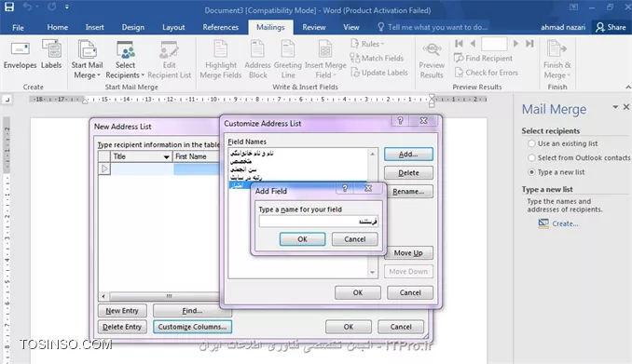
Task: Click Cancel in Add Field dialog
Action: [355, 239]
